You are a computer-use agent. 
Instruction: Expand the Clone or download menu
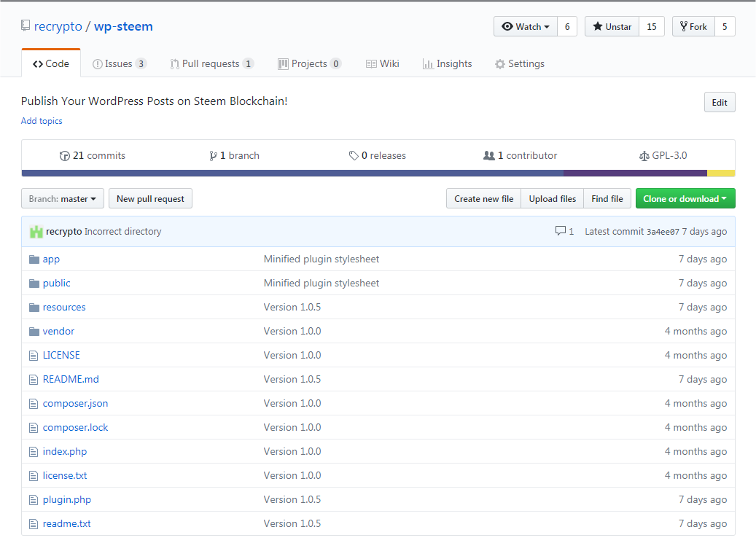[685, 199]
